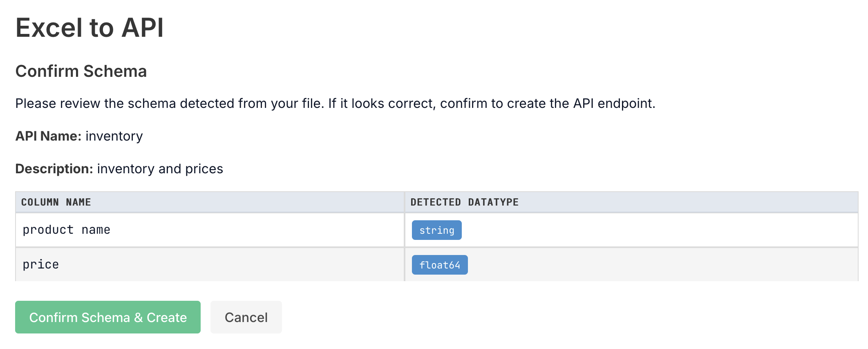Click the inventory and prices description value
868x349 pixels.
160,169
